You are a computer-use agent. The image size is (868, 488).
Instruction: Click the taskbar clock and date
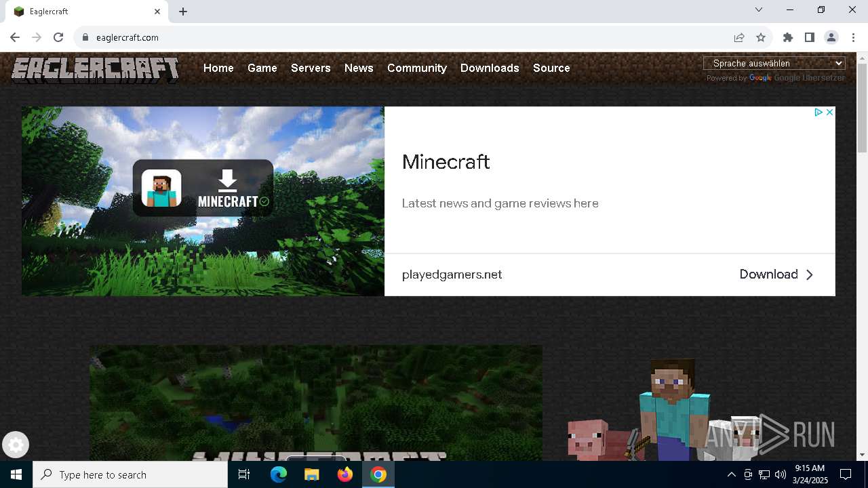coord(810,474)
